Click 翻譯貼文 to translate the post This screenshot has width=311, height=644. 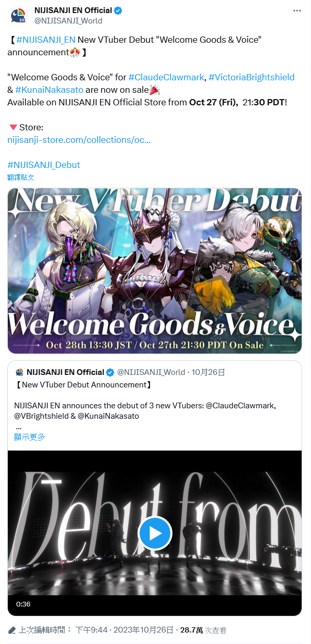(21, 177)
